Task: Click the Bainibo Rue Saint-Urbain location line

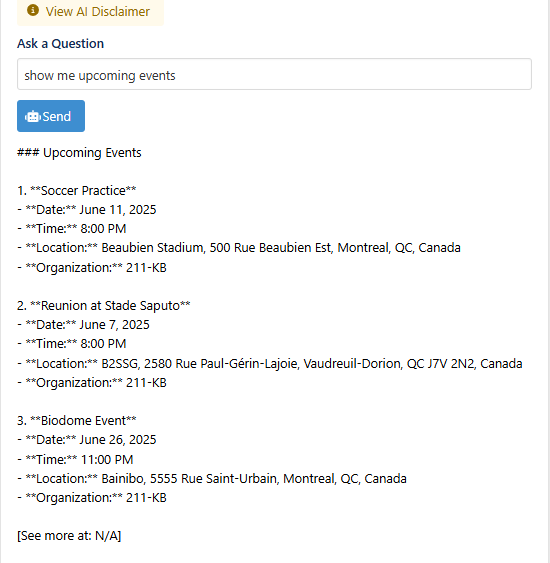Action: coord(212,479)
